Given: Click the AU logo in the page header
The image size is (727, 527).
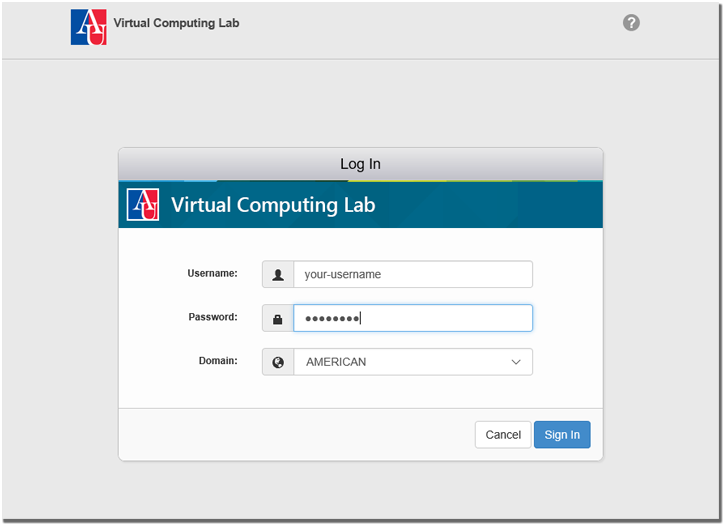Looking at the screenshot, I should (89, 27).
